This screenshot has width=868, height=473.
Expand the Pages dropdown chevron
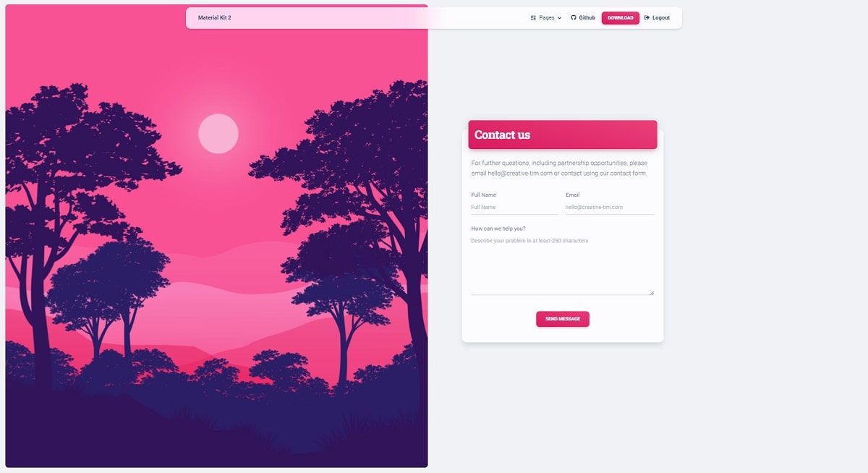tap(559, 18)
